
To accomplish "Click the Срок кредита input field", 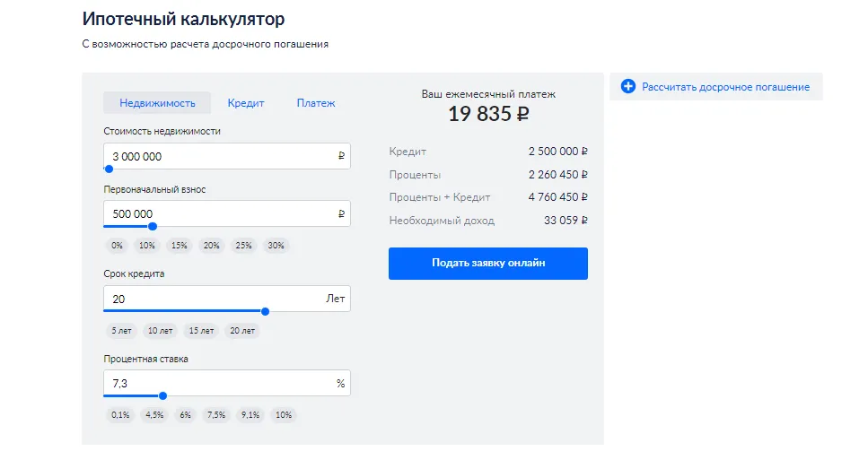I will (x=211, y=299).
